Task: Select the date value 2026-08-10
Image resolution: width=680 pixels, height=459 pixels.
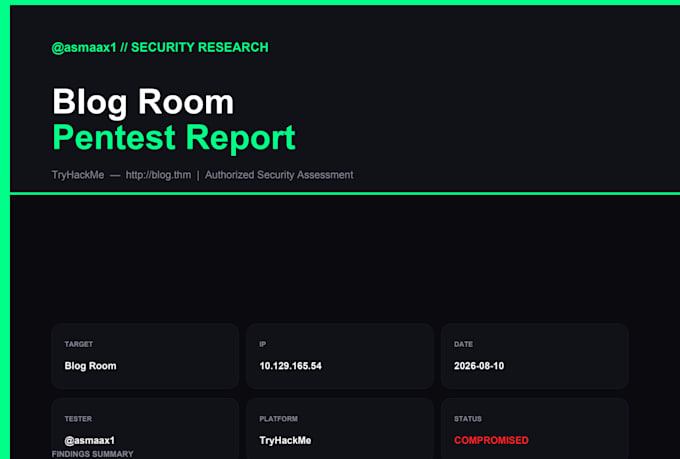Action: [x=479, y=366]
